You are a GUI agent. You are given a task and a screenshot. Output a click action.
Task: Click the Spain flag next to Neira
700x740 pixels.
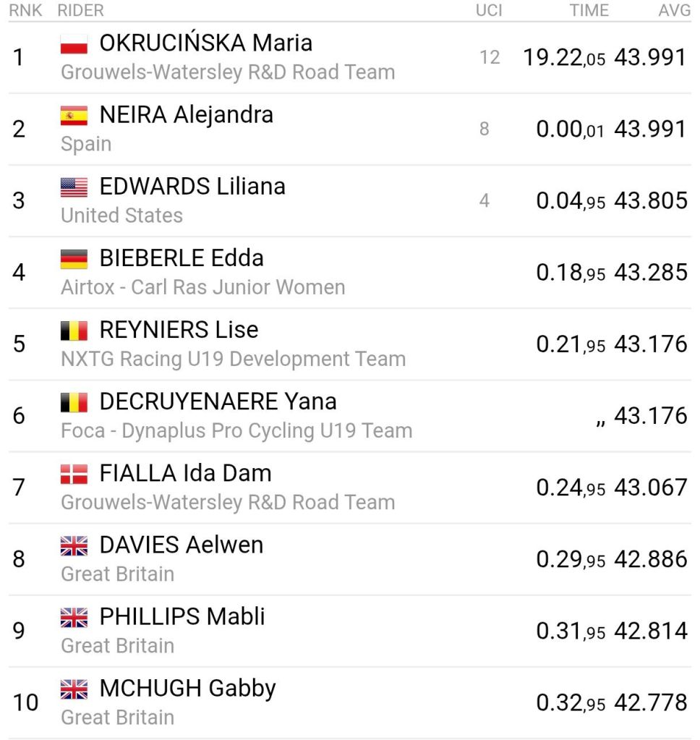[x=74, y=116]
